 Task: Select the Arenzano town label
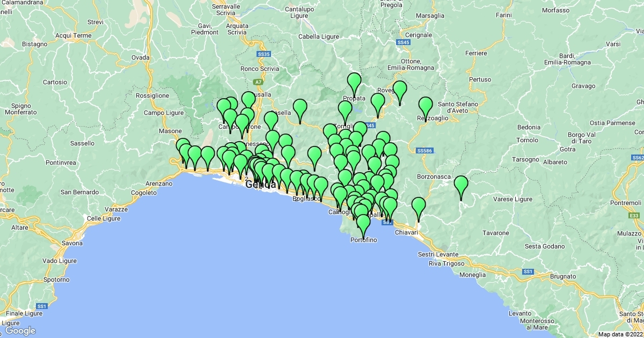159,183
